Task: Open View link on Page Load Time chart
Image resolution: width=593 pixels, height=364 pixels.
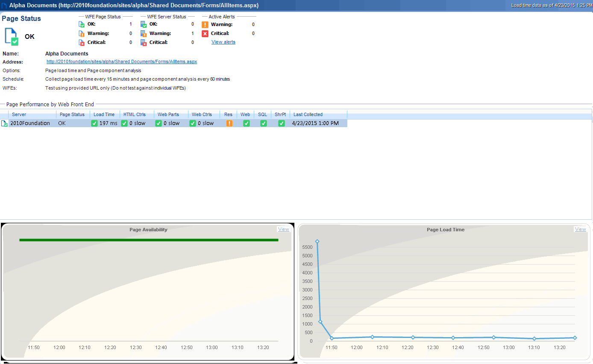Action: coord(580,229)
